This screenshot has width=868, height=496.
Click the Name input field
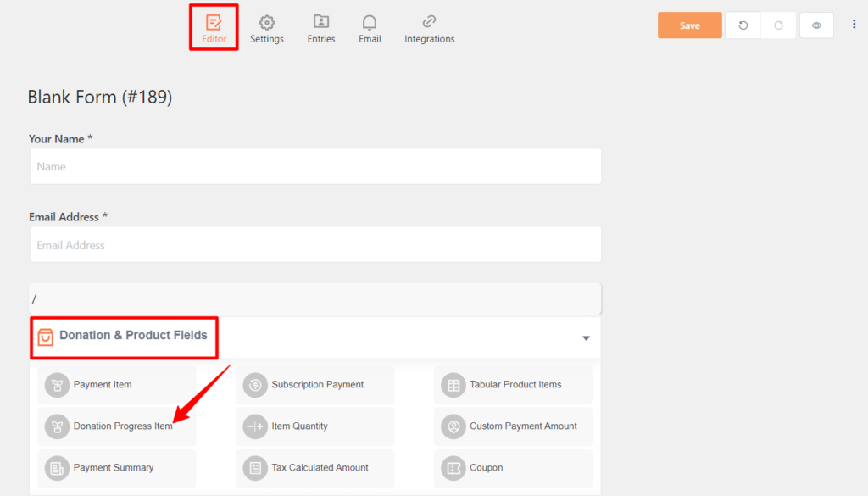314,166
